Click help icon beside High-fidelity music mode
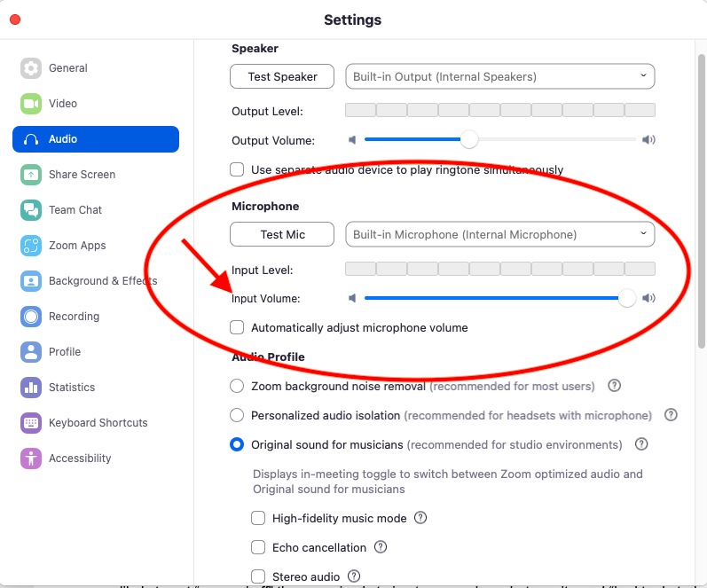This screenshot has width=707, height=588. click(421, 518)
